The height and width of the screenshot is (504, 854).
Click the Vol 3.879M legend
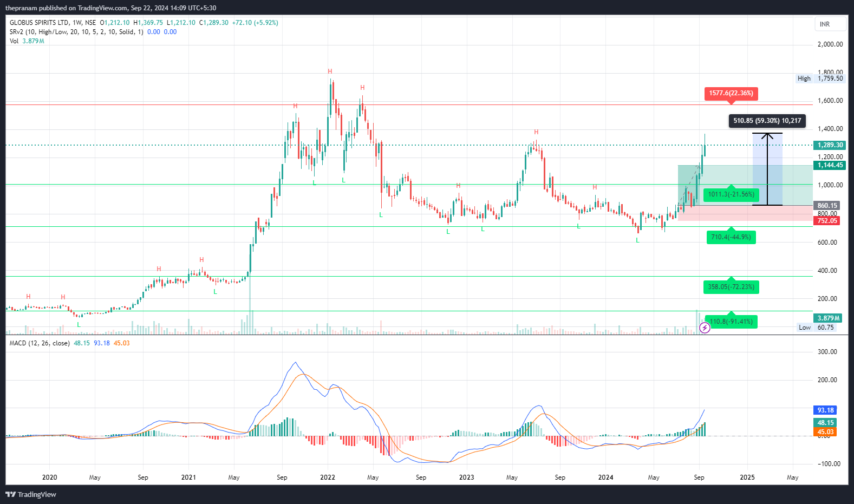click(27, 41)
